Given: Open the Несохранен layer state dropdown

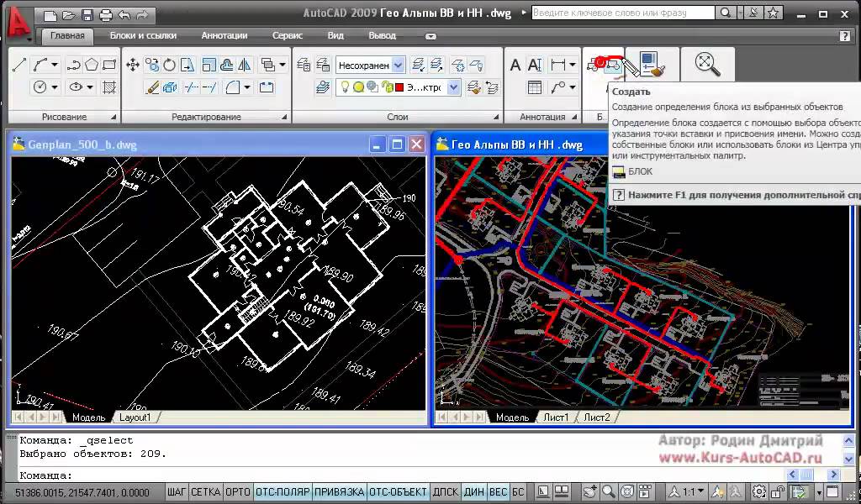Looking at the screenshot, I should [x=399, y=66].
